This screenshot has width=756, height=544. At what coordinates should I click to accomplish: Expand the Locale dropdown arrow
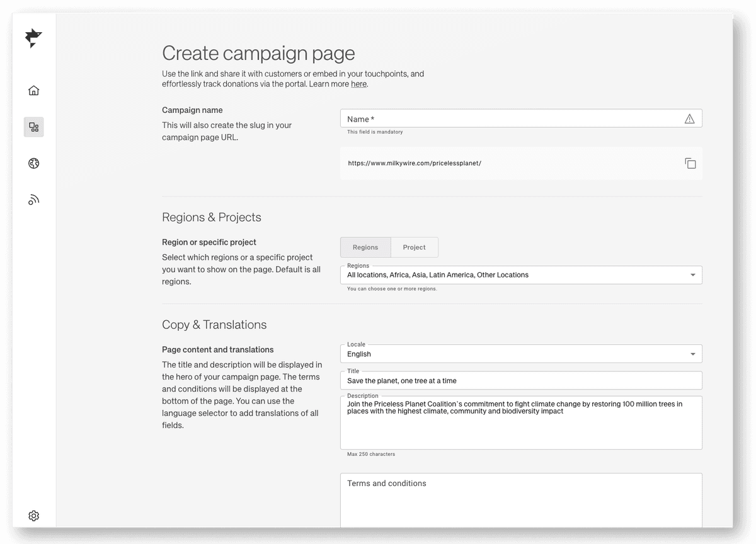coord(693,354)
